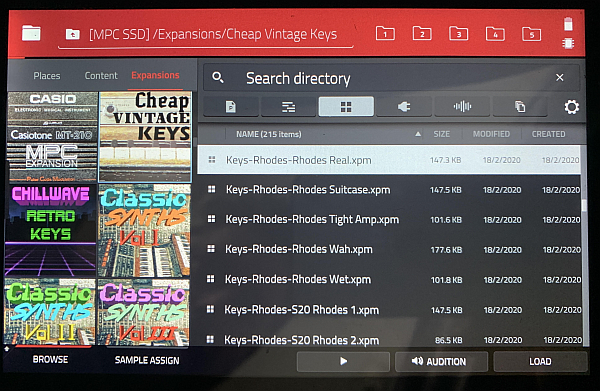Open Chillwave Retro Keys expansion

point(50,230)
